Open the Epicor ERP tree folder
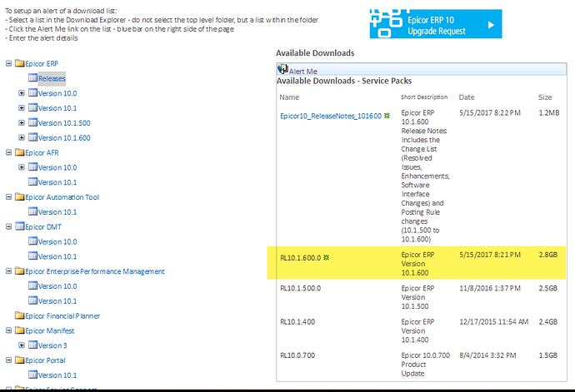Screen dimensions: 575x392 42,64
